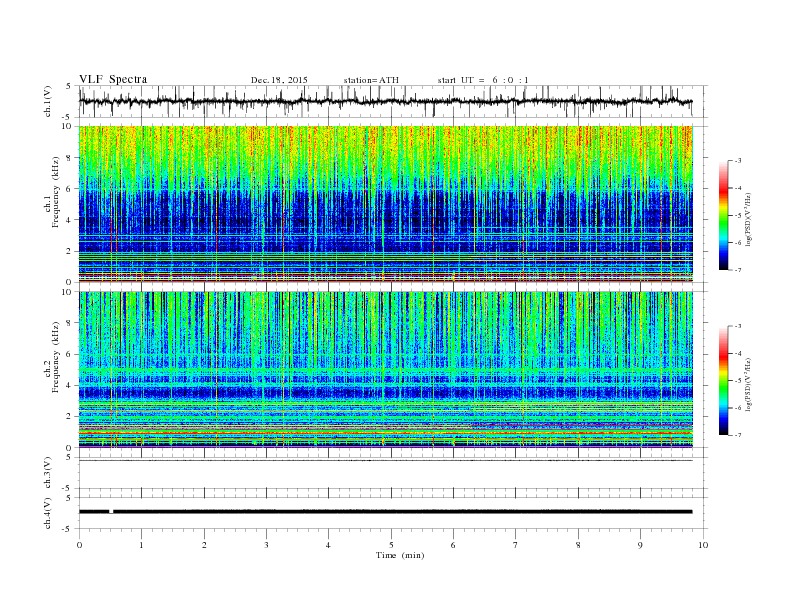Click the white gap in ch.4 trace
This screenshot has width=792, height=612.
coord(111,511)
